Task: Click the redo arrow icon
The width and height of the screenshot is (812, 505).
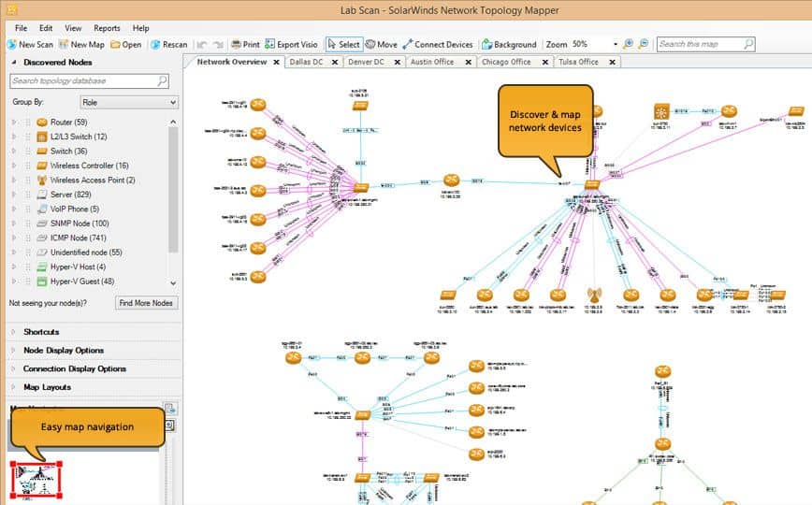Action: tap(218, 45)
